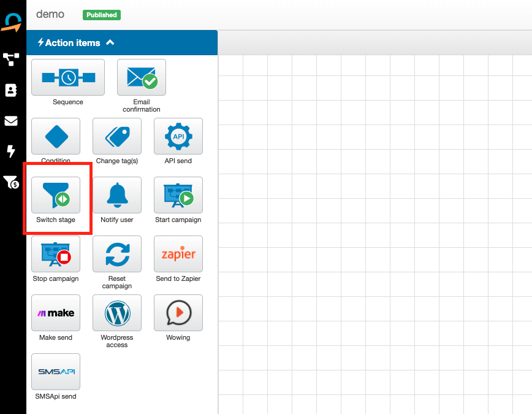532x414 pixels.
Task: Collapse the Action items panel
Action: [x=110, y=43]
